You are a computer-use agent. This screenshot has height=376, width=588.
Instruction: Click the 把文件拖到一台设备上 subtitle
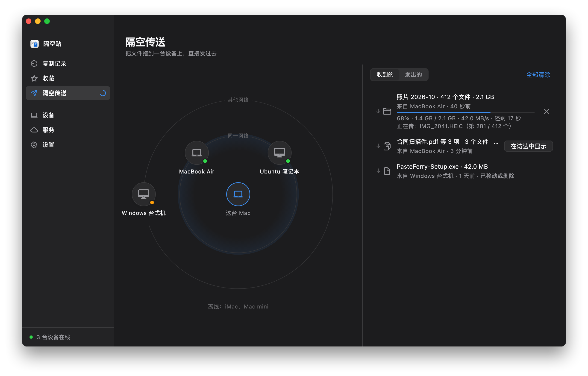[171, 53]
